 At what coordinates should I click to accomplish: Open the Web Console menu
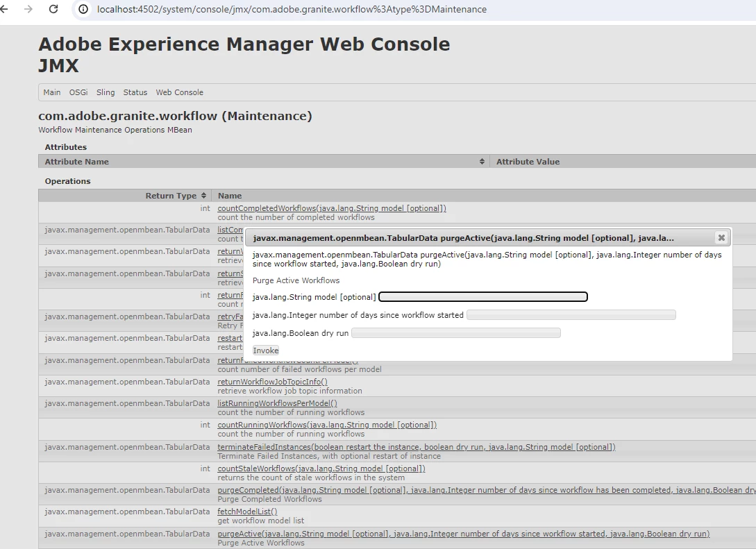click(179, 92)
